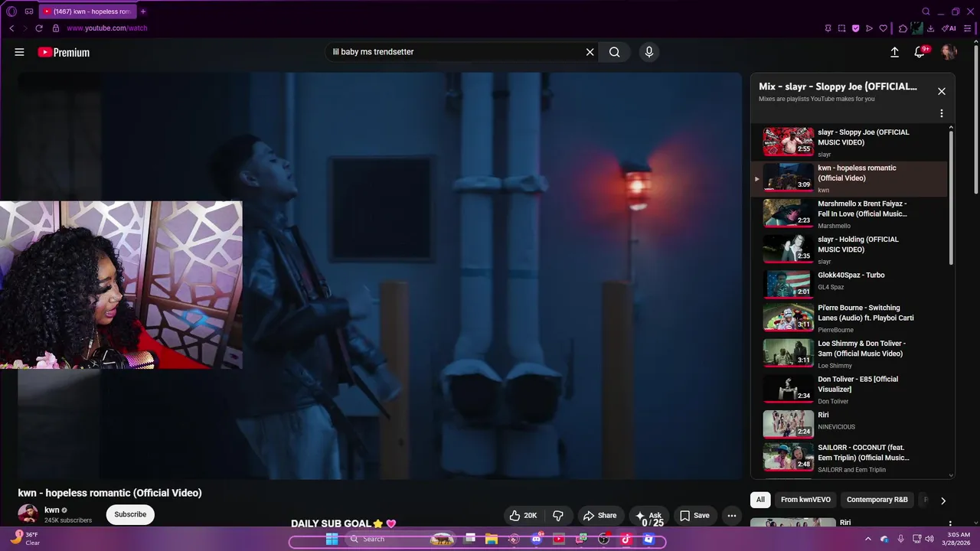Select Glokk40Spaz - Turbo title
Image resolution: width=980 pixels, height=551 pixels.
pyautogui.click(x=851, y=275)
